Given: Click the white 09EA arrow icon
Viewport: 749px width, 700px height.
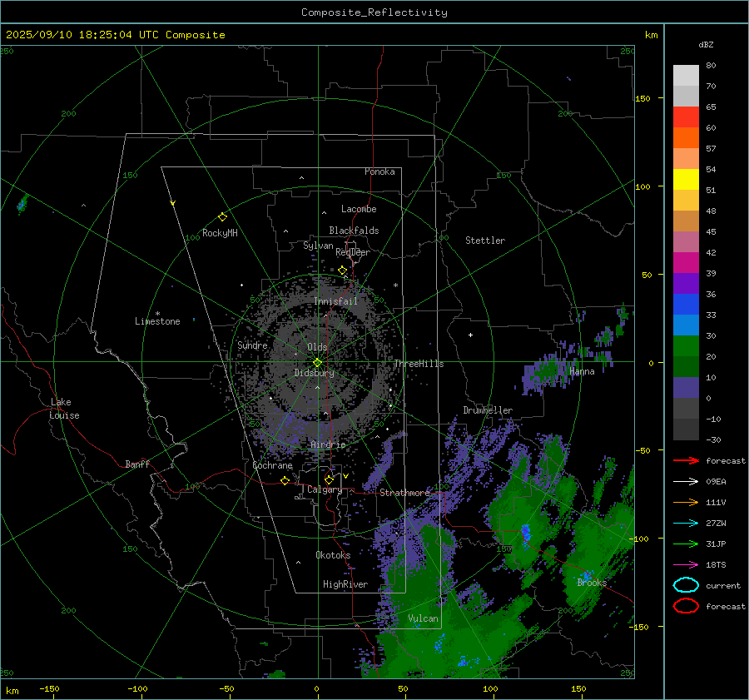Looking at the screenshot, I should tap(686, 482).
